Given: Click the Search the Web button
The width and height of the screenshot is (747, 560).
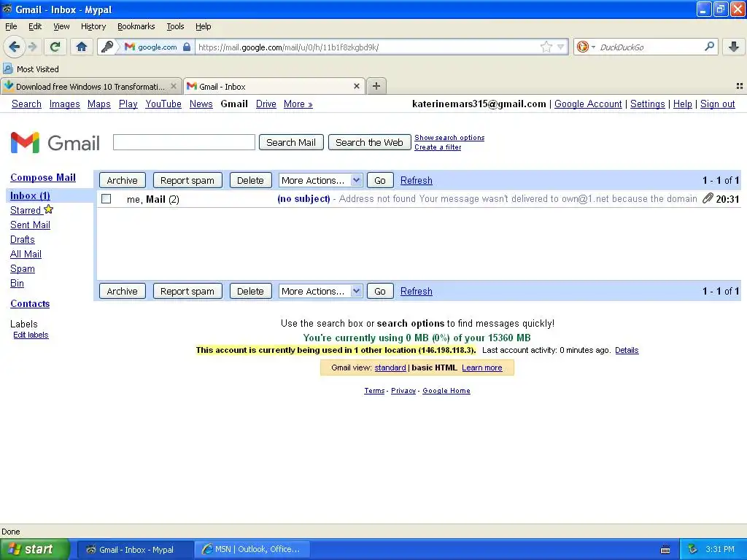Looking at the screenshot, I should (x=369, y=142).
